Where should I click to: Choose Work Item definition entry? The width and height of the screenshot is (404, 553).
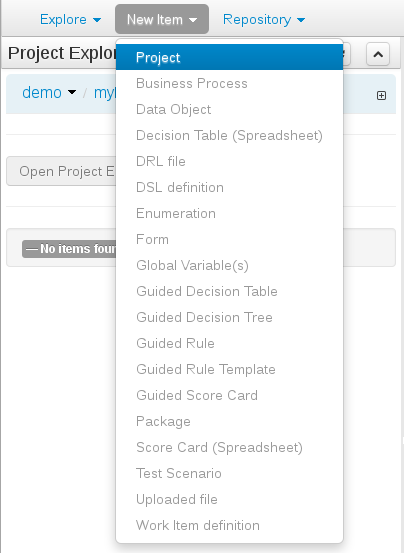pos(229,525)
